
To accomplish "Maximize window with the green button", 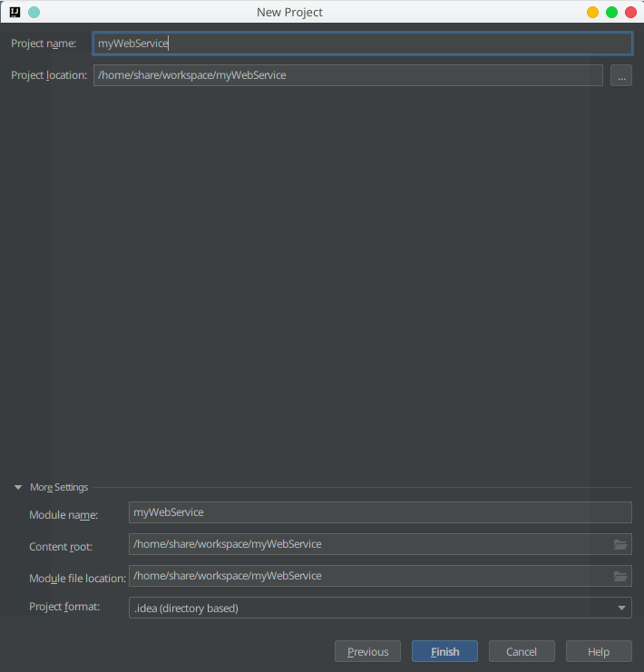I will [611, 12].
